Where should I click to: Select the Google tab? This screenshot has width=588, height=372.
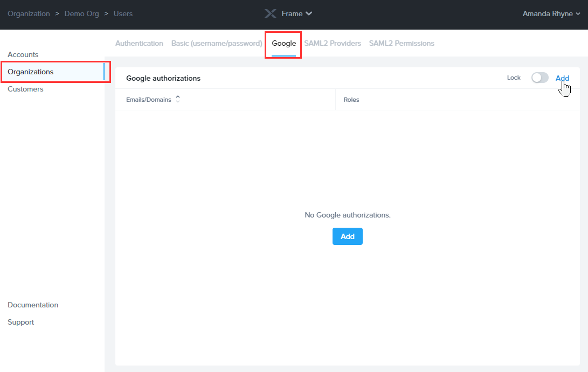tap(283, 43)
